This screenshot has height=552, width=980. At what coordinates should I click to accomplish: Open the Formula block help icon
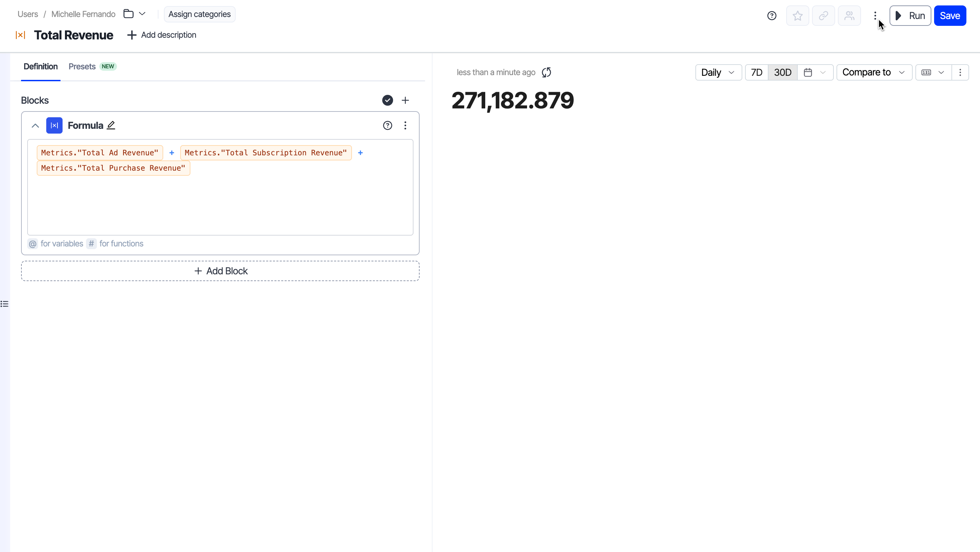pos(387,125)
